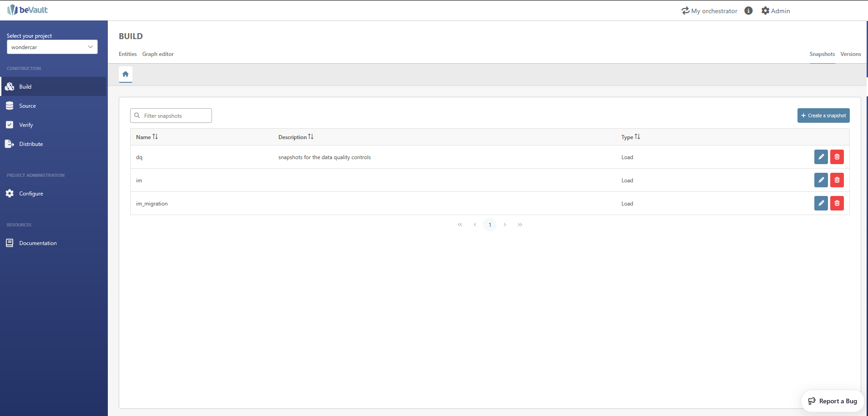Delete the dq snapshot
Image resolution: width=868 pixels, height=416 pixels.
pos(837,157)
